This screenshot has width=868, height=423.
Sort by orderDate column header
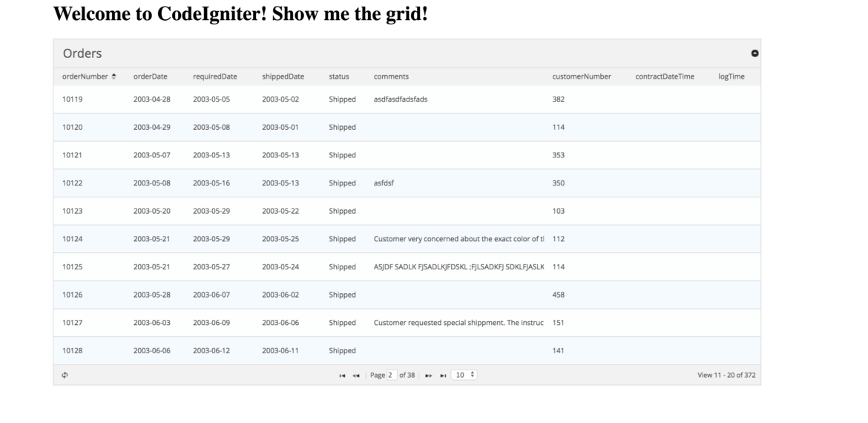tap(150, 76)
